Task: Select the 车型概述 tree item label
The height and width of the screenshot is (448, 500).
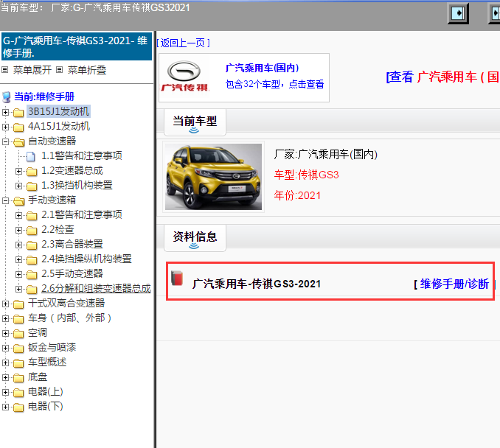Action: click(47, 362)
